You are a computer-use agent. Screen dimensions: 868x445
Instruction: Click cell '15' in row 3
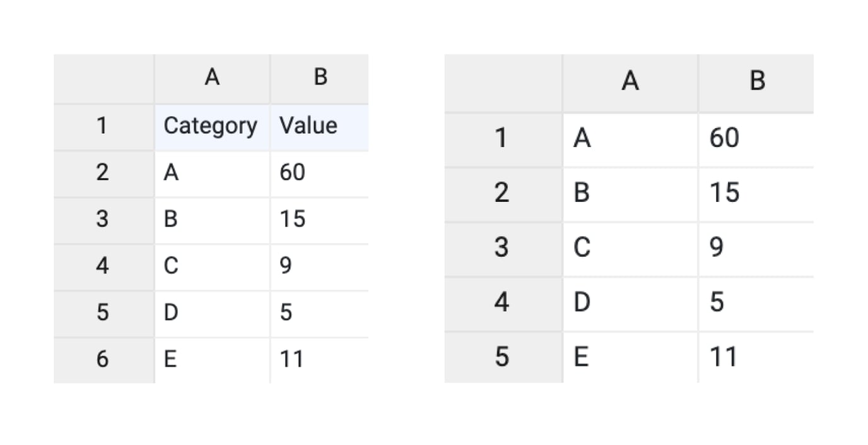[318, 219]
